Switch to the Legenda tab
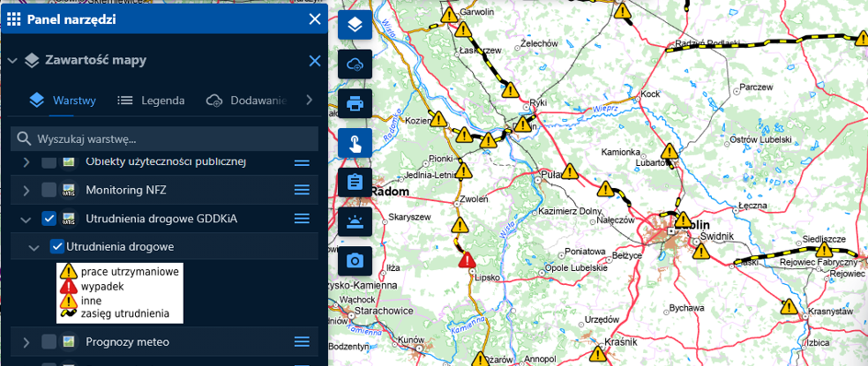The width and height of the screenshot is (868, 366). pos(151,100)
